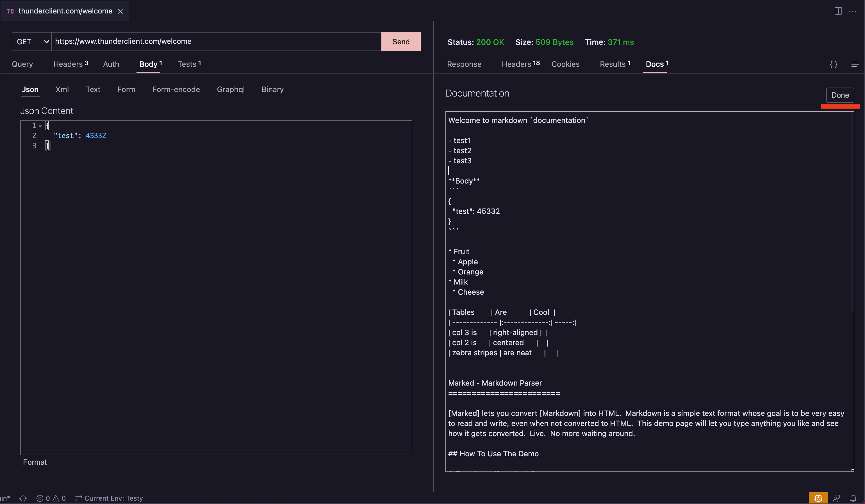
Task: Toggle the warnings counter in status bar
Action: pyautogui.click(x=60, y=498)
